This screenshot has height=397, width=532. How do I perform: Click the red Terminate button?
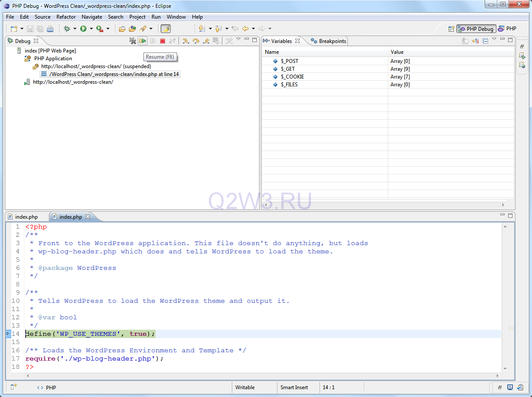162,41
